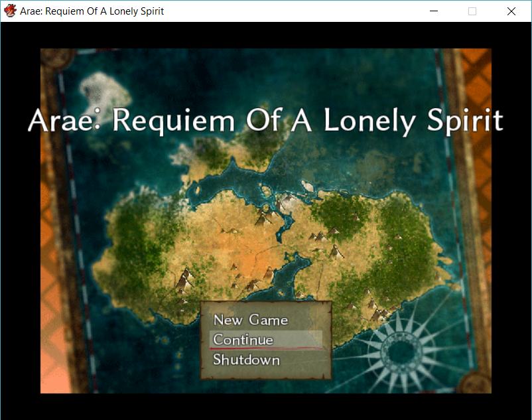
Task: Select New Game from the title menu
Action: 250,319
